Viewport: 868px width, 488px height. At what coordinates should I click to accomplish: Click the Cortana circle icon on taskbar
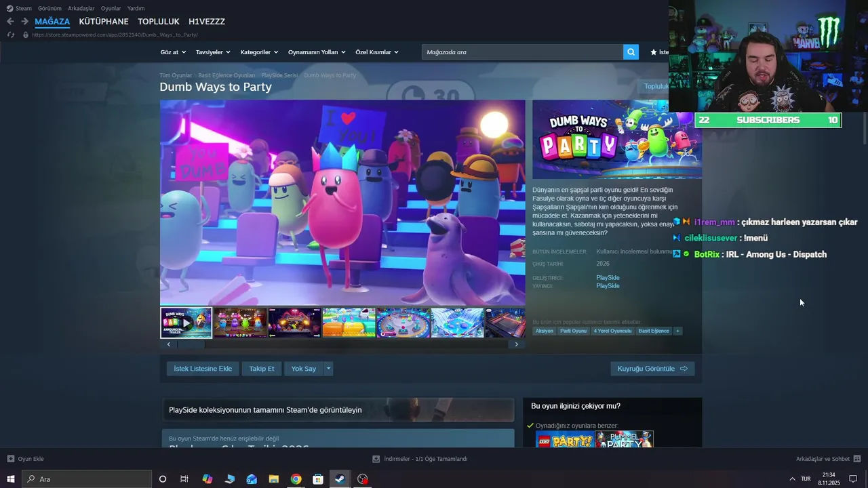click(x=163, y=479)
